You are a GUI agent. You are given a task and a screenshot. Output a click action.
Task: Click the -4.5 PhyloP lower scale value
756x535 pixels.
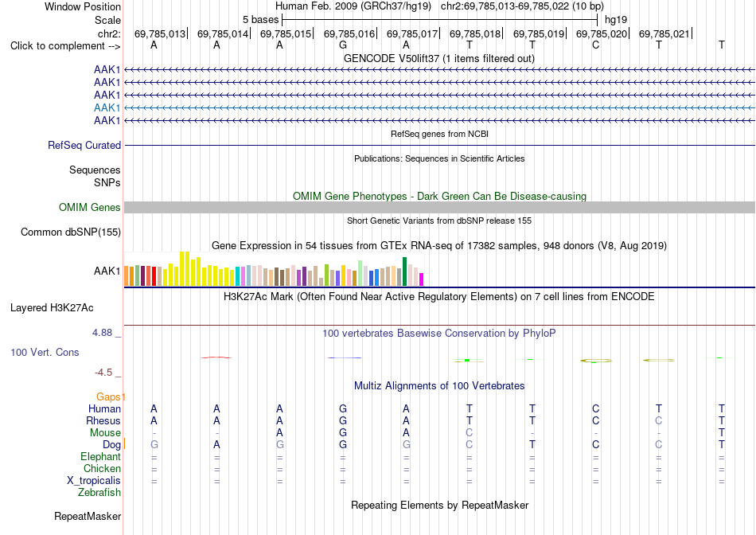[x=103, y=373]
